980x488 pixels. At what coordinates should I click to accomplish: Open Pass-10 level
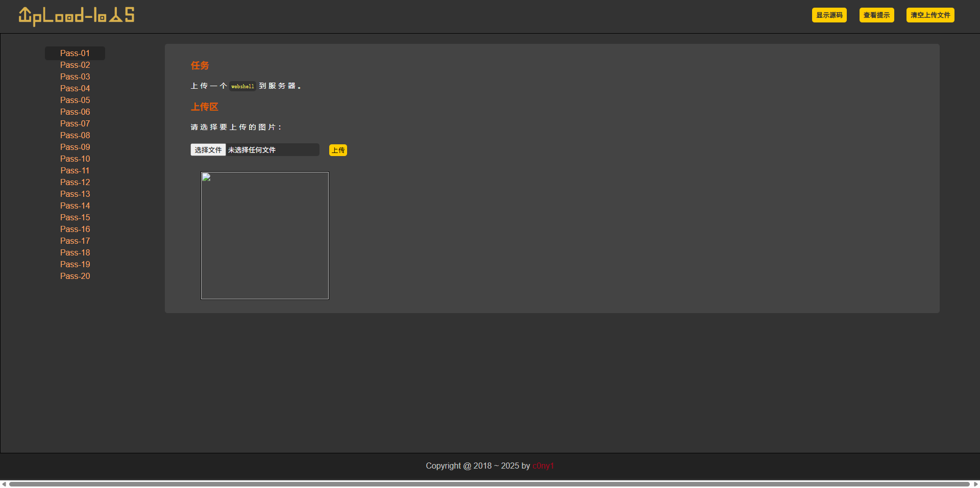75,159
